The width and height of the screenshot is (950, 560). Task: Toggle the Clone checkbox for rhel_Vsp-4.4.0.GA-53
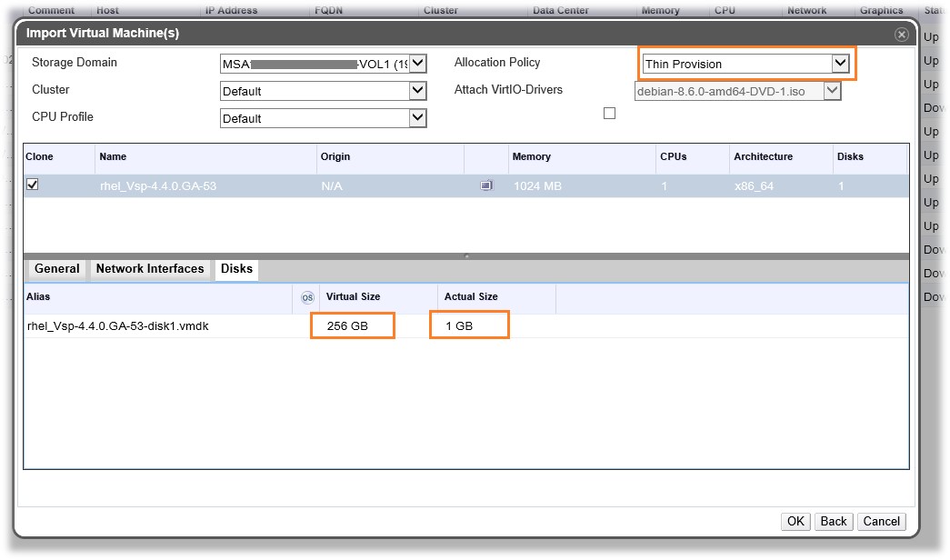33,185
